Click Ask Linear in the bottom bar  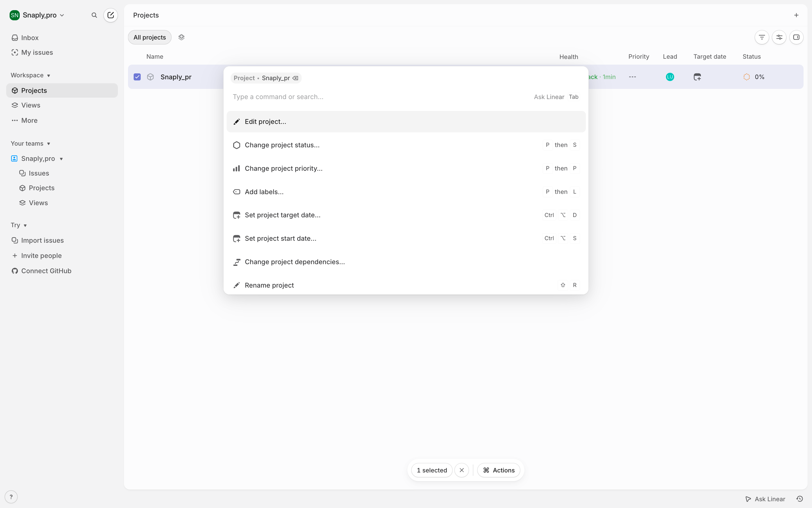tap(765, 499)
